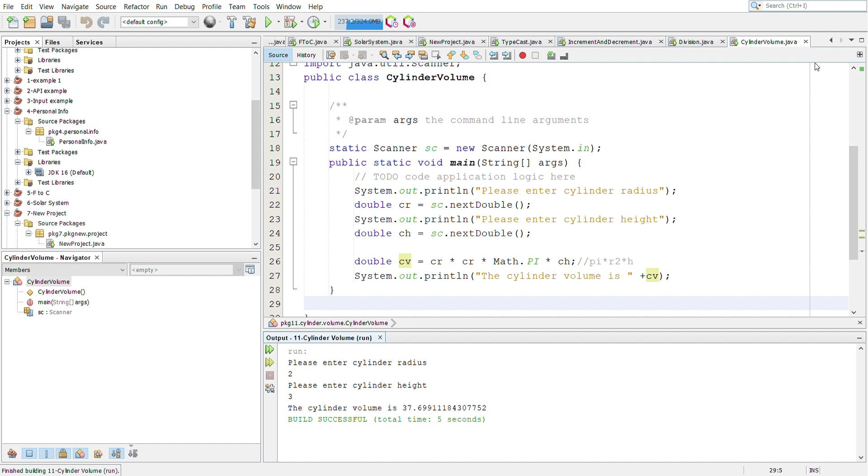Toggle Highlight Search in editor toolbar
868x476 pixels.
click(x=423, y=55)
